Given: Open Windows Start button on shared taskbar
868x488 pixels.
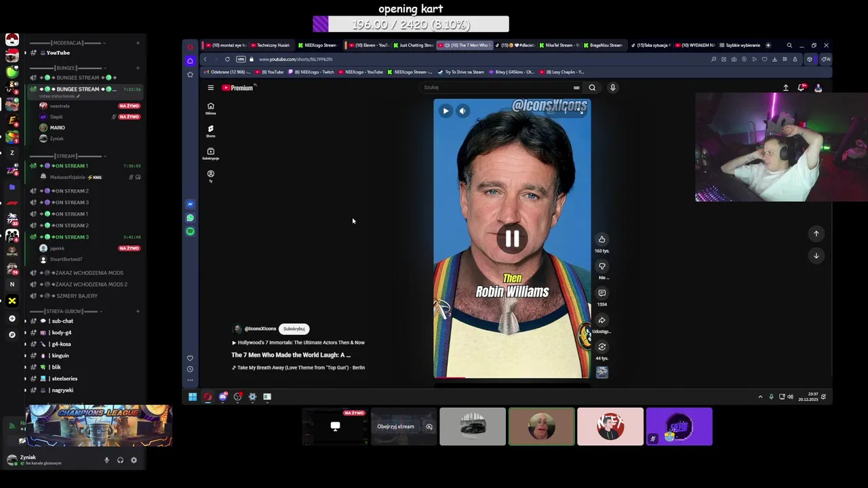Looking at the screenshot, I should click(193, 397).
